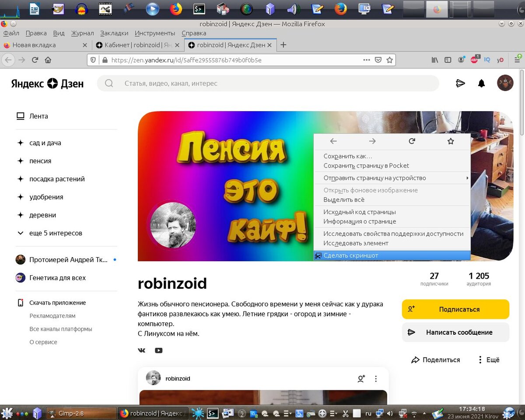Open the three-dot menu on robinzoid's post
Image resolution: width=525 pixels, height=420 pixels.
(x=376, y=379)
